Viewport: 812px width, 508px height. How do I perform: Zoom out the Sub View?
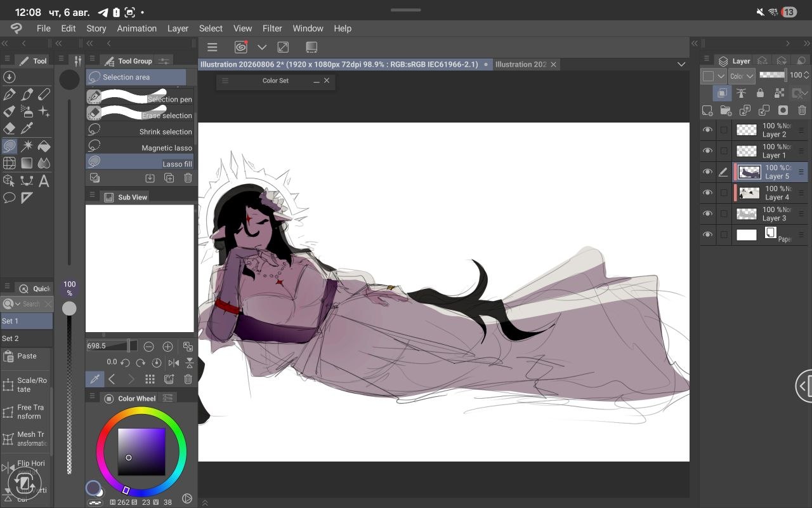coord(148,346)
